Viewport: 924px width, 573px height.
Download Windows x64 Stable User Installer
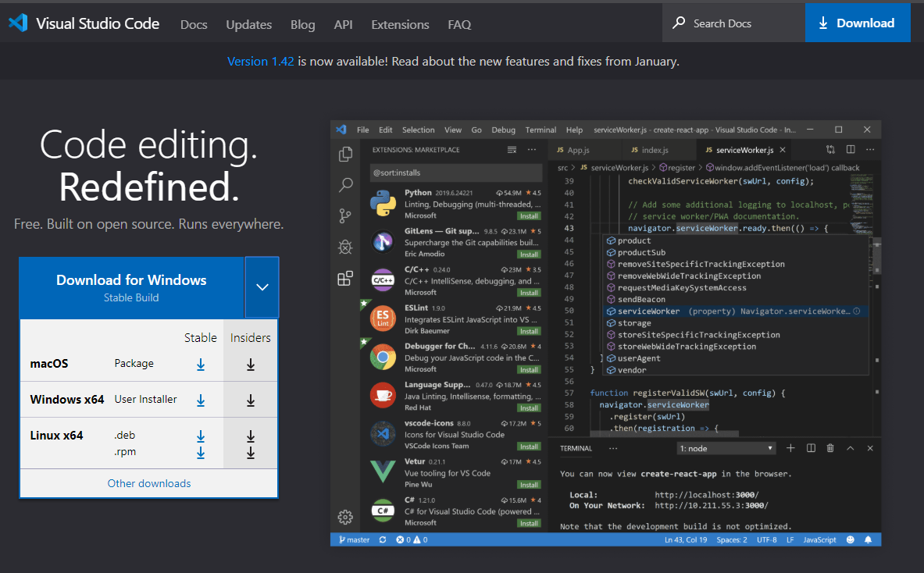[201, 400]
